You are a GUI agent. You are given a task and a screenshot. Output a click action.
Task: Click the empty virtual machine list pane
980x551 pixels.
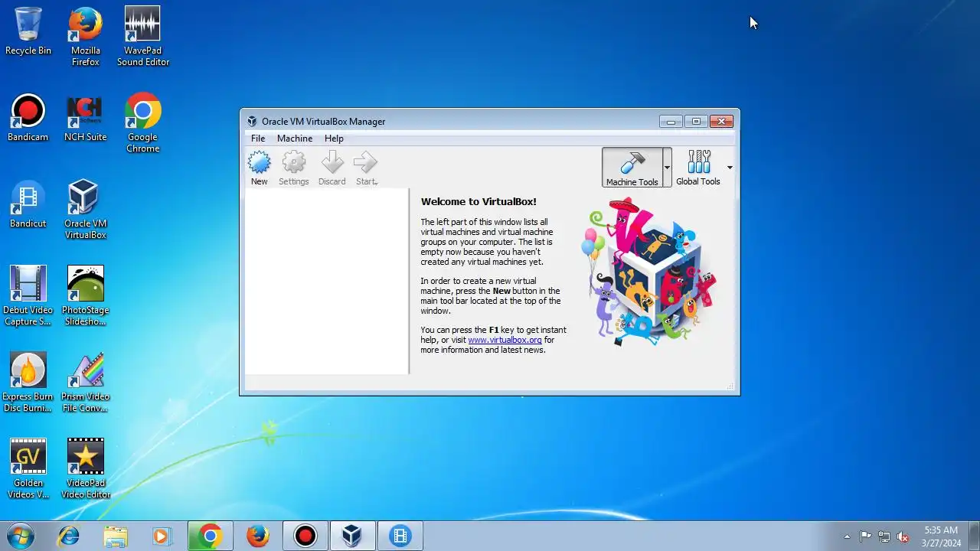coord(327,282)
